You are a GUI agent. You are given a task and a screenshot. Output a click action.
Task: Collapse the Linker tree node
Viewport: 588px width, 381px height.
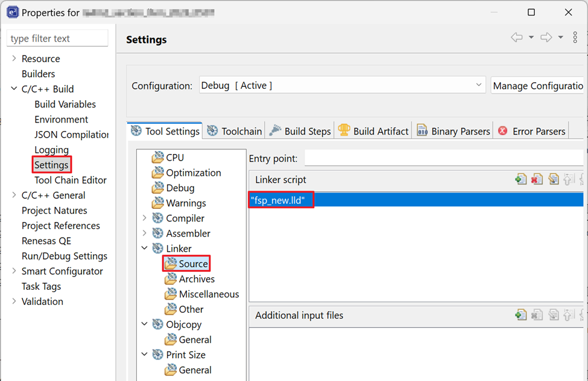[144, 248]
